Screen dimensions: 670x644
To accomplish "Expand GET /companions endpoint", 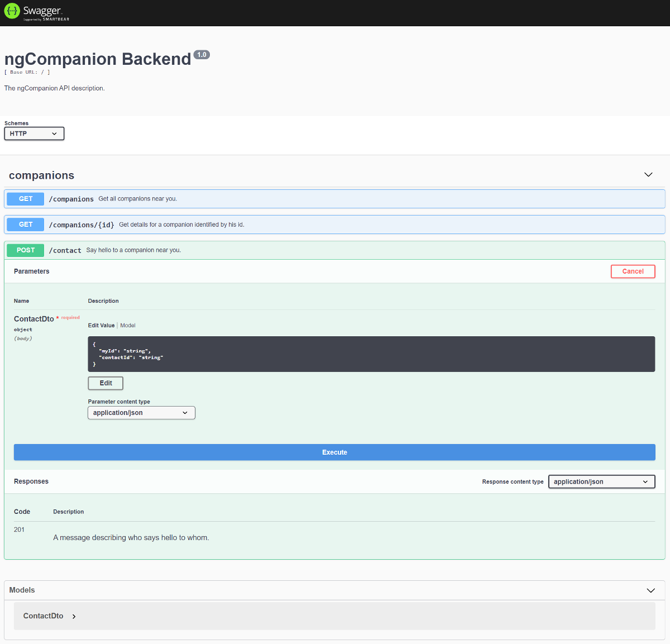I will (x=334, y=199).
